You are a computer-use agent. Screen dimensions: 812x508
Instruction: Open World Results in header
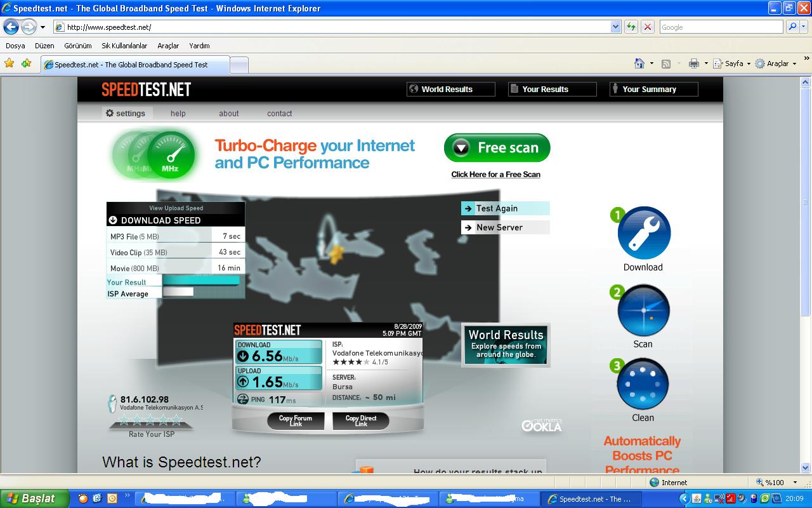450,89
